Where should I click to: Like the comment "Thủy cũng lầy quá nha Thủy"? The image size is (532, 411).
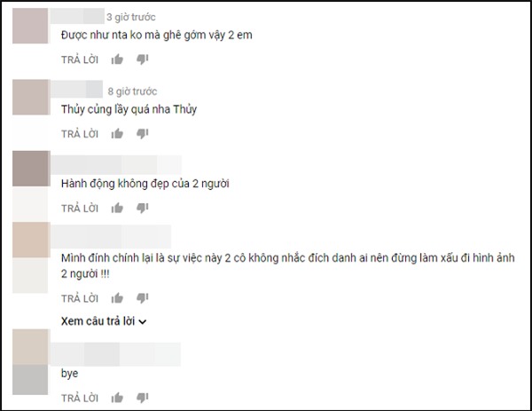tap(117, 134)
